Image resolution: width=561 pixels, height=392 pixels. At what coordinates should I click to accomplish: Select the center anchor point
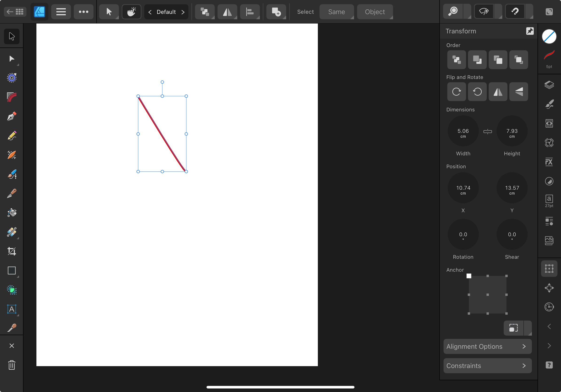(x=487, y=295)
